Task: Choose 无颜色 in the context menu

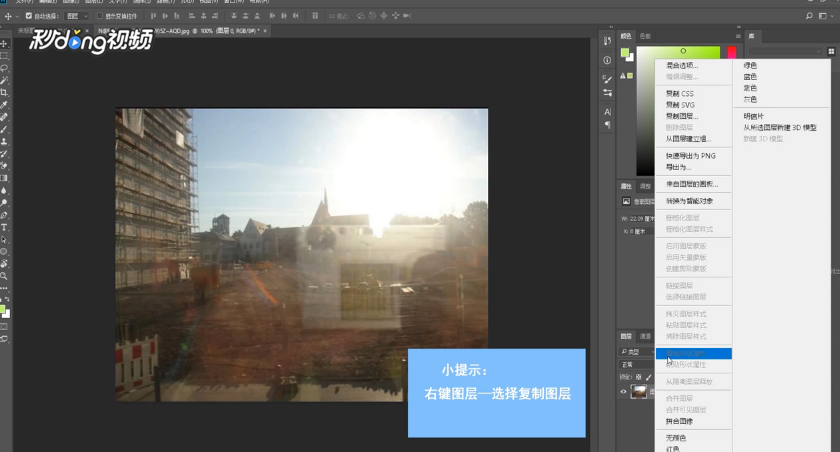Action: click(676, 438)
